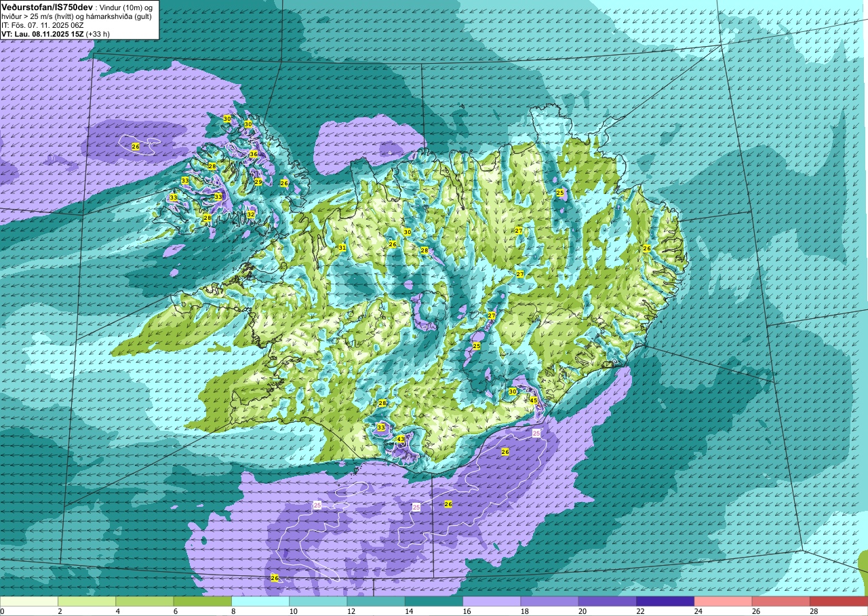The image size is (868, 616).
Task: Select the subtitle text Vindur (10m) og
Action: (125, 7)
